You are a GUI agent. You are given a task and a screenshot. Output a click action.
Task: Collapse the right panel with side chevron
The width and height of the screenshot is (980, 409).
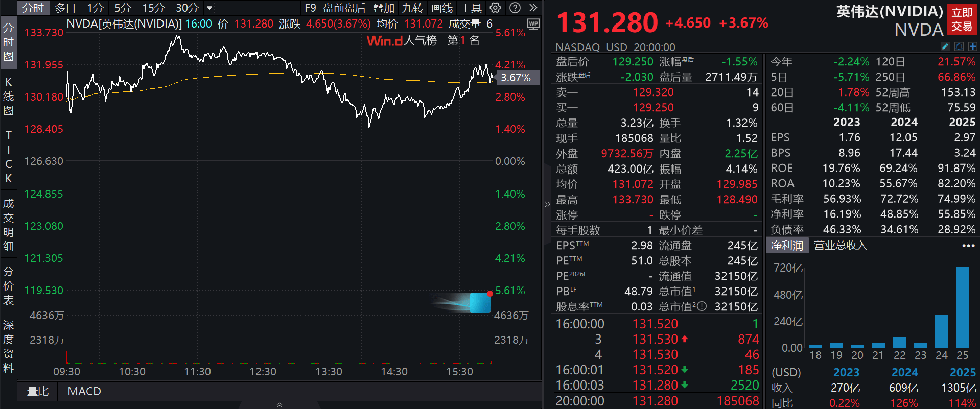[547, 204]
